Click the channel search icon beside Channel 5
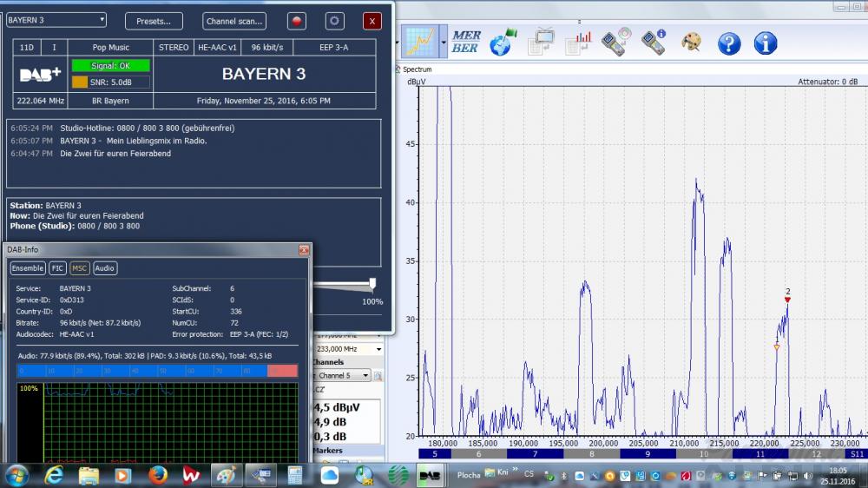This screenshot has width=868, height=488. coord(378,376)
